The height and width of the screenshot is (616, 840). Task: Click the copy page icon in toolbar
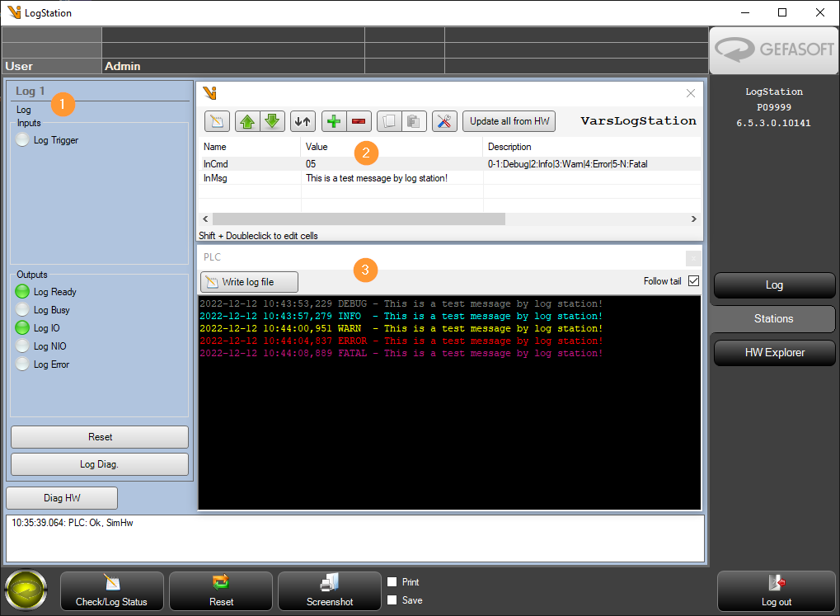coord(389,121)
